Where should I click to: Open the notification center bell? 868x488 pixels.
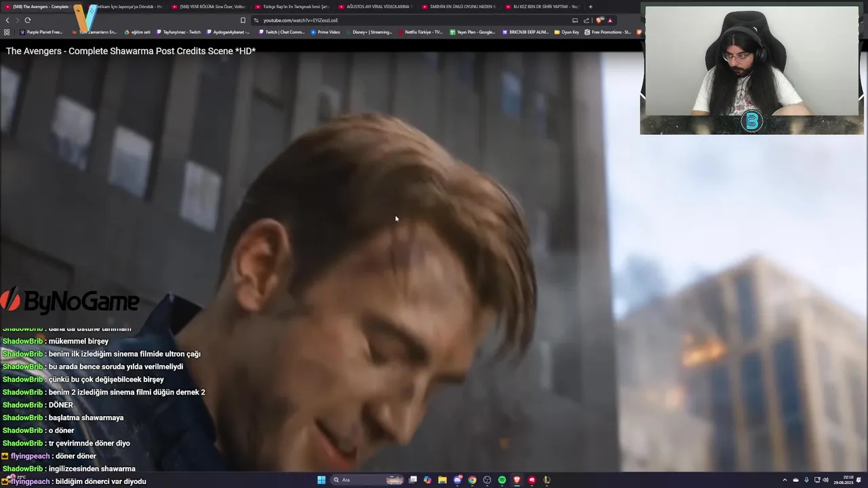coord(859,480)
